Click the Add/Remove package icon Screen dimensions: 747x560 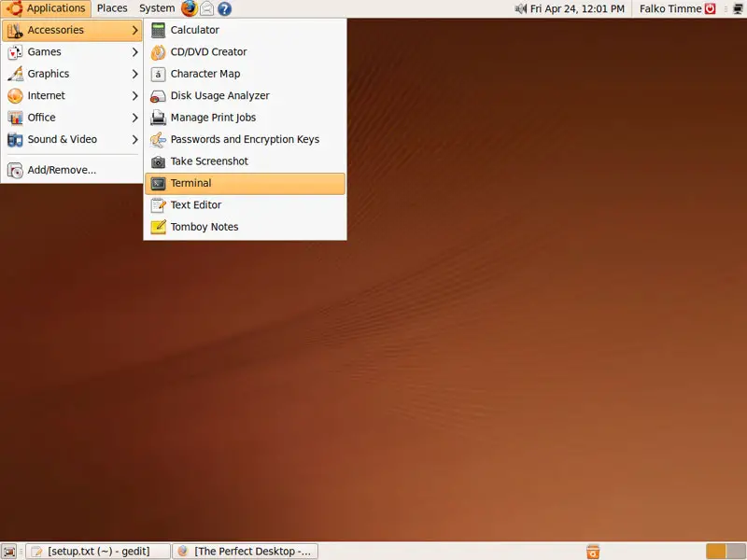(15, 170)
